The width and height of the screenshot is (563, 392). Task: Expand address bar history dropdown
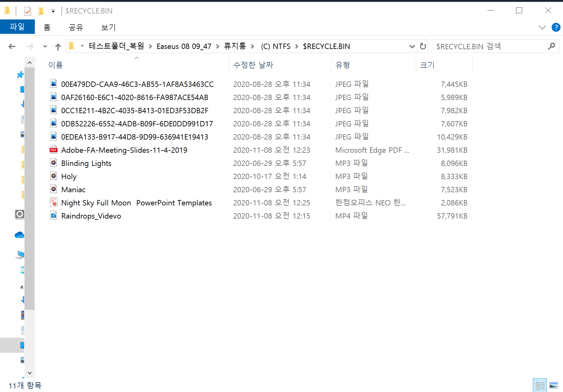pos(412,46)
